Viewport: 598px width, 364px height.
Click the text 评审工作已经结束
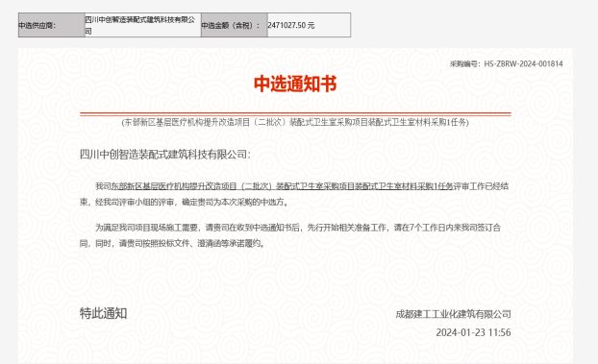[481, 186]
